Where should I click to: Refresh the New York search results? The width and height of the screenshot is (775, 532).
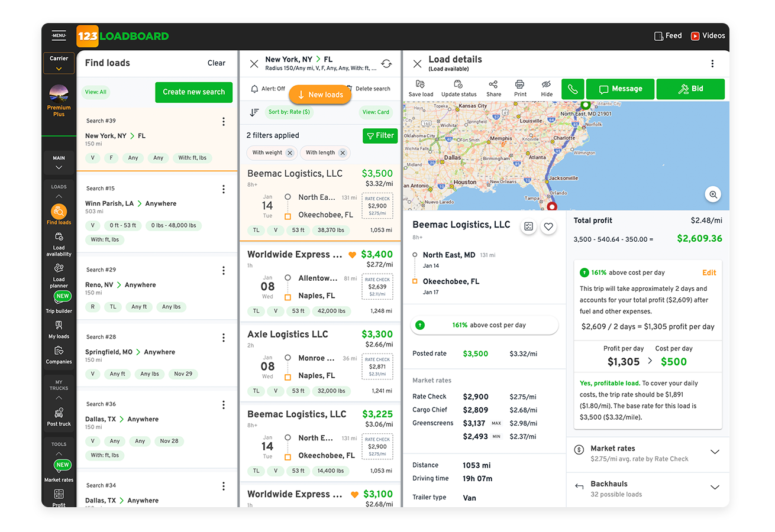[386, 64]
